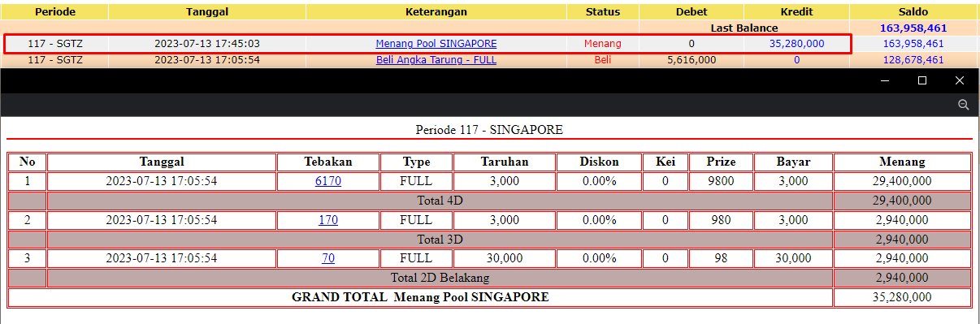Minimize the popup window

coord(885,80)
